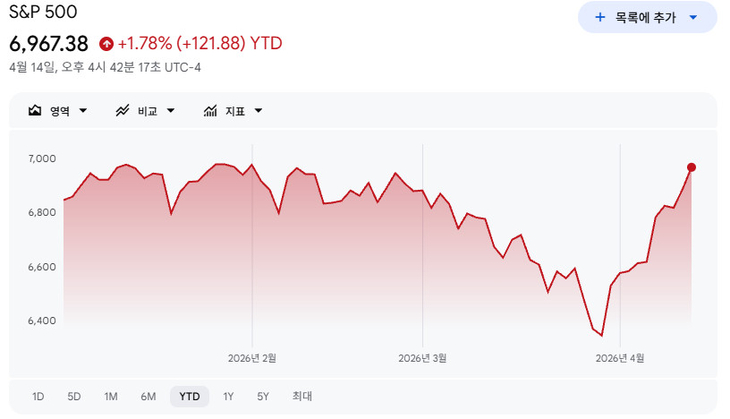Screen dimensions: 730x419
Task: Click the area chart icon beside 영역
Action: tap(35, 111)
